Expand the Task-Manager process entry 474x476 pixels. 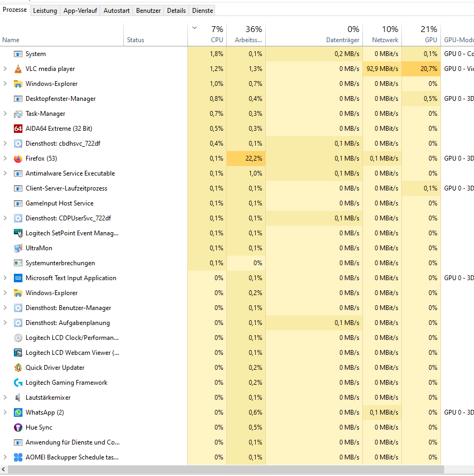coord(5,114)
